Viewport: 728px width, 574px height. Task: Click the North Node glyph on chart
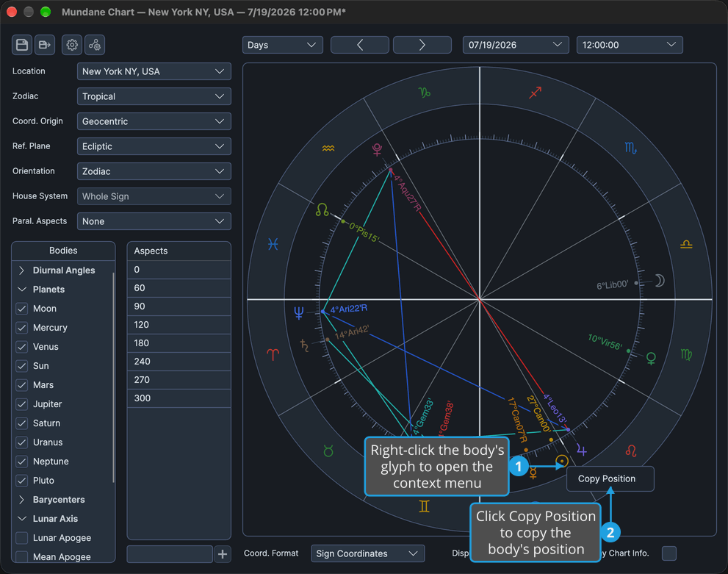322,210
